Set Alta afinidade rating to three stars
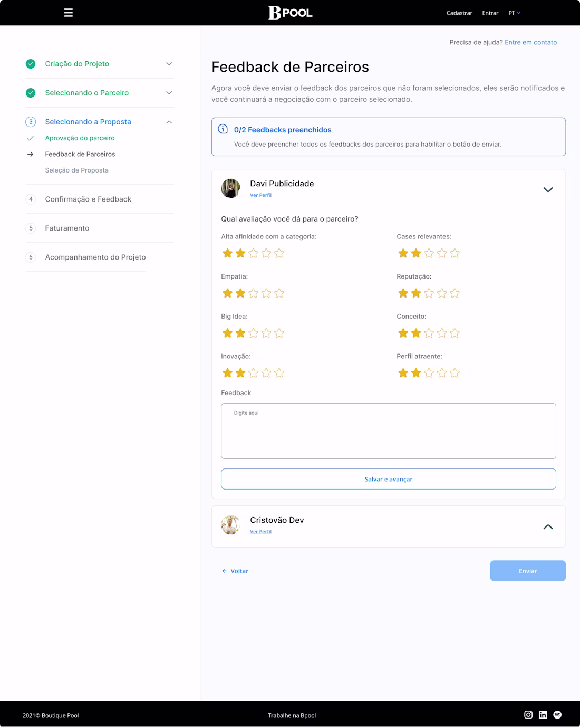 click(x=254, y=253)
